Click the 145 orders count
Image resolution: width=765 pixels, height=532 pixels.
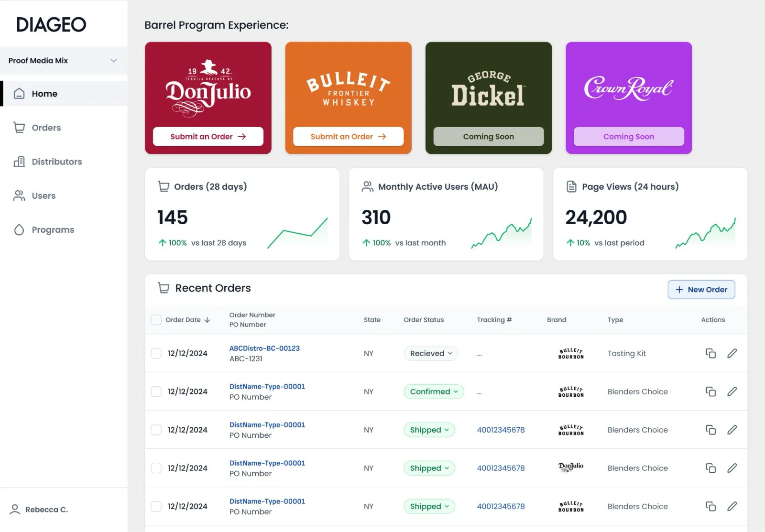(173, 217)
